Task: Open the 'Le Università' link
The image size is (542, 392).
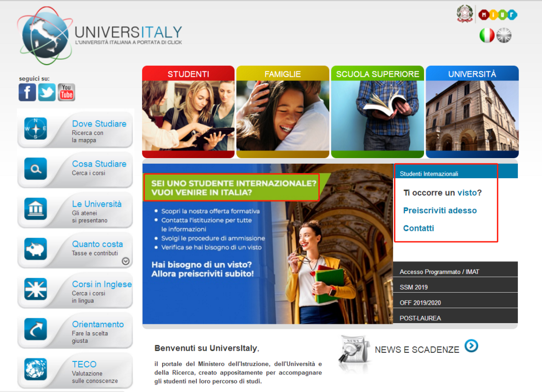Action: [x=97, y=204]
